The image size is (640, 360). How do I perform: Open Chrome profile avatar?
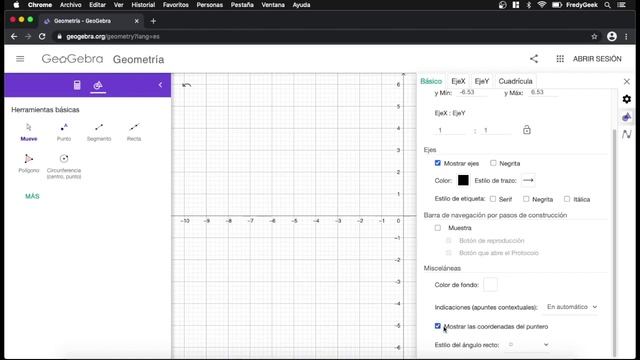tap(612, 36)
